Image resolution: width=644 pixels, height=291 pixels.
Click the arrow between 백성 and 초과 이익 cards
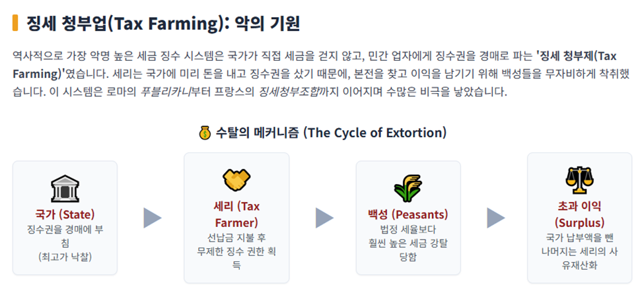tap(496, 218)
